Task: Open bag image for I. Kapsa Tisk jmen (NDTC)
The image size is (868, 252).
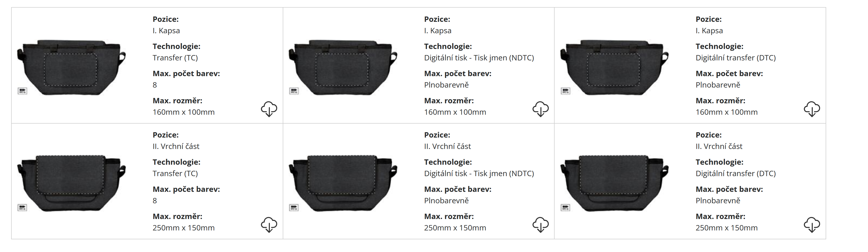Action: pos(343,68)
